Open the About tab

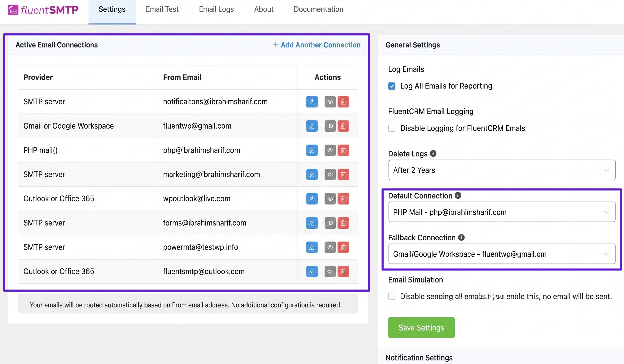[264, 10]
